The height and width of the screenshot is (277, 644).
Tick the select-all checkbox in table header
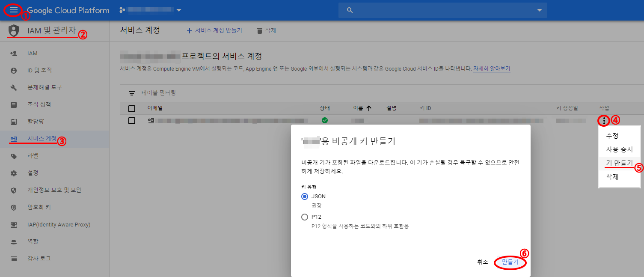point(132,108)
